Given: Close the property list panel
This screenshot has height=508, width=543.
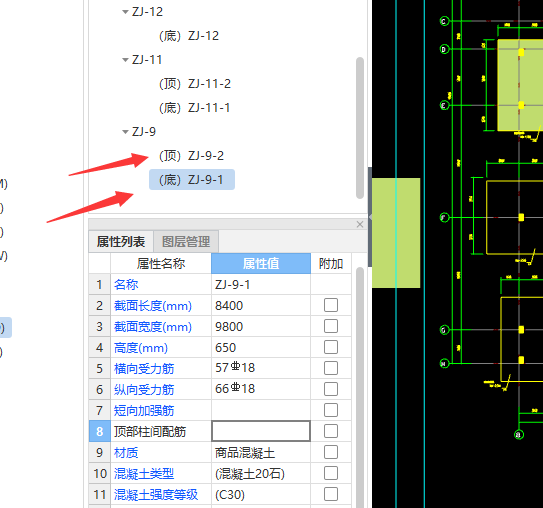Looking at the screenshot, I should coord(360,224).
